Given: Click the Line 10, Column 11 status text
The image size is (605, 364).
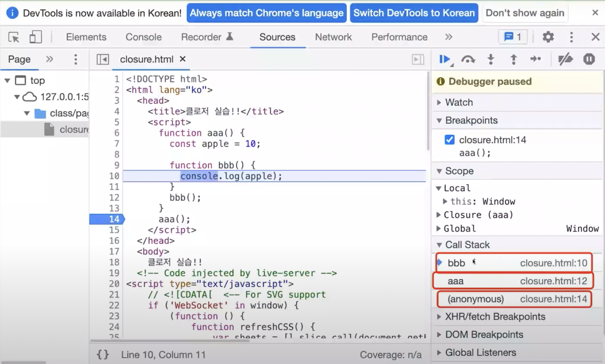Looking at the screenshot, I should (x=163, y=355).
